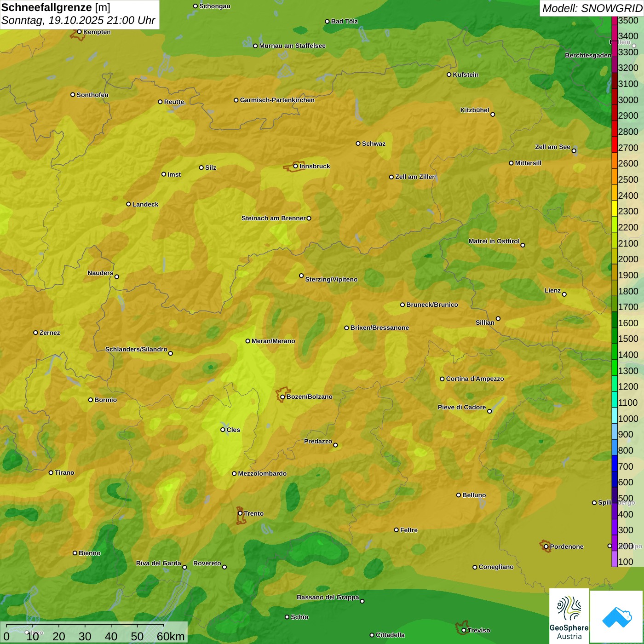The image size is (644, 644).
Task: Click the Kempten city marker
Action: click(79, 32)
